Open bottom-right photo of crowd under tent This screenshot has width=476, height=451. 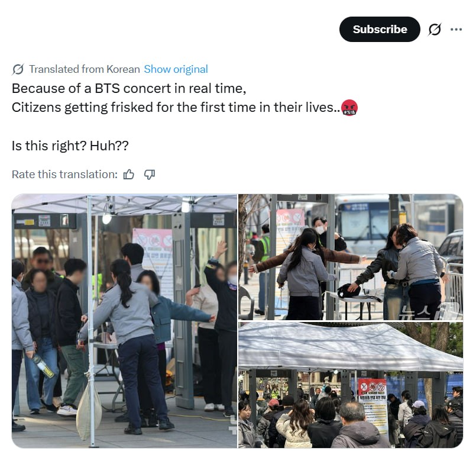tap(351, 385)
